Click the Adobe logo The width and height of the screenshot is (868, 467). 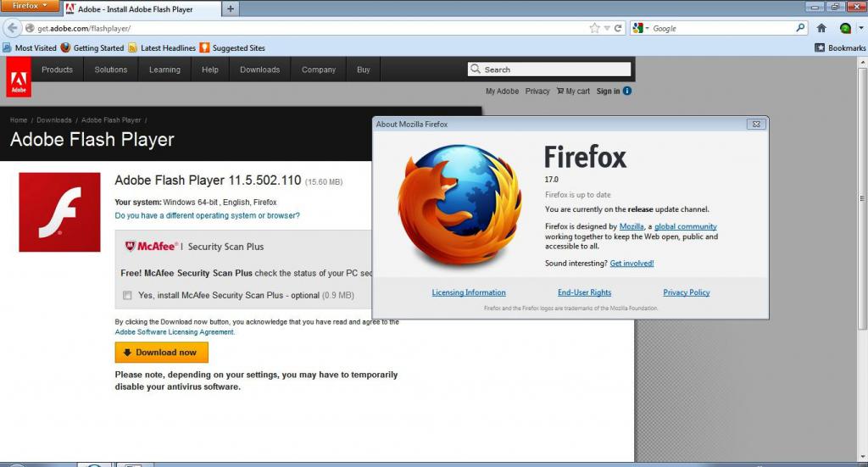click(x=19, y=77)
